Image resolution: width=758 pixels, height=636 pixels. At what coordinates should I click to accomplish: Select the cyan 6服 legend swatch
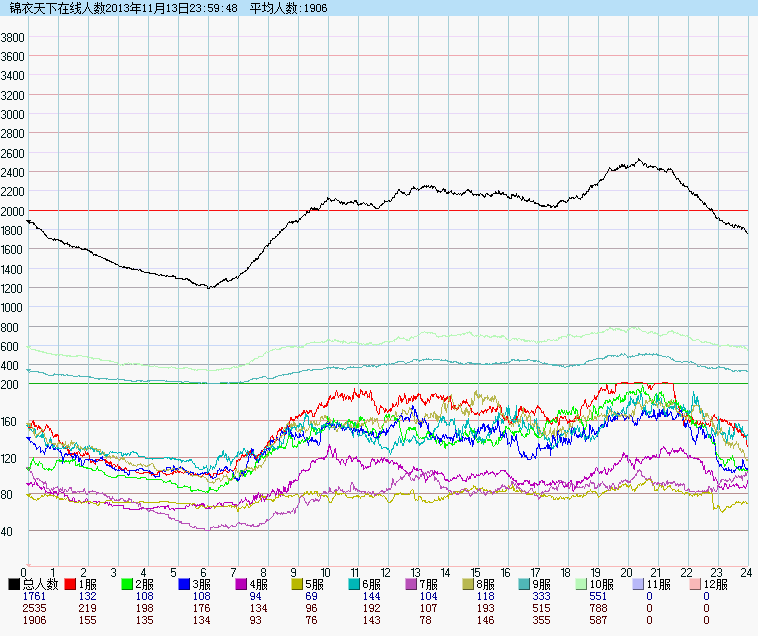click(356, 584)
